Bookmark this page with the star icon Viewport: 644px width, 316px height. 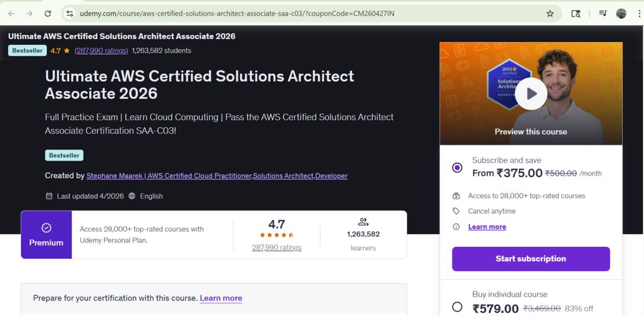(550, 14)
